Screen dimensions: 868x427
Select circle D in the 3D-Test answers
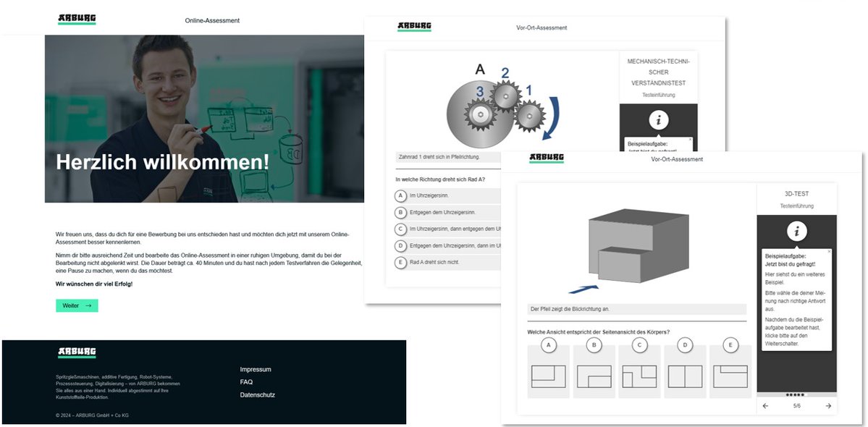686,346
